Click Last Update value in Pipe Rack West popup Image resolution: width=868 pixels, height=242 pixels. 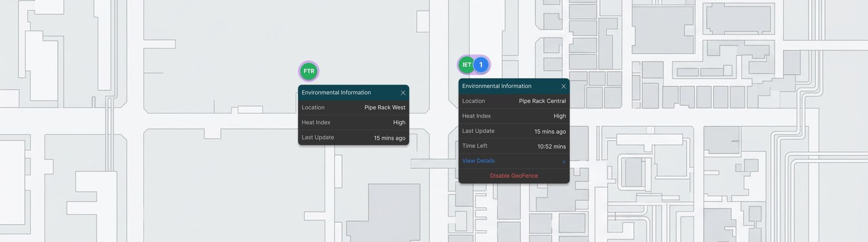click(390, 138)
